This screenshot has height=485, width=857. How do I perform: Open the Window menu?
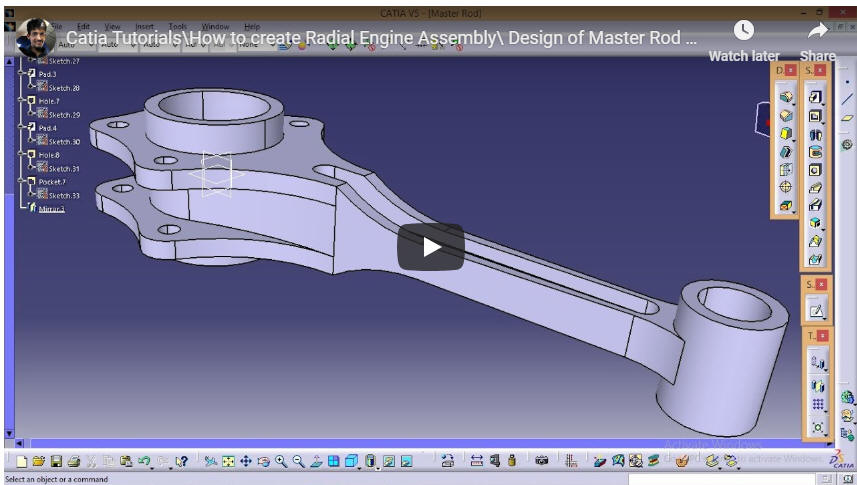tap(215, 26)
